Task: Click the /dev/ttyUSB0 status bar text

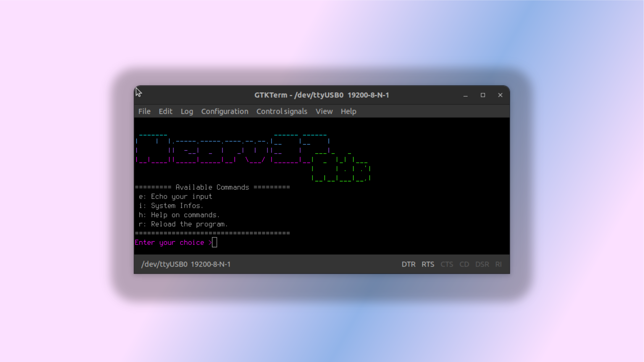Action: 186,264
